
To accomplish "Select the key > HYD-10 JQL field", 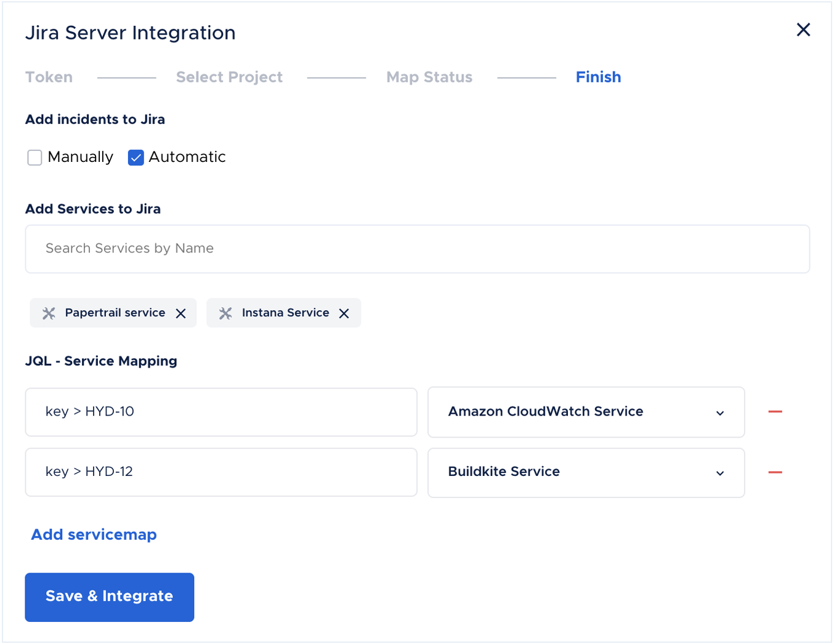I will click(x=221, y=412).
